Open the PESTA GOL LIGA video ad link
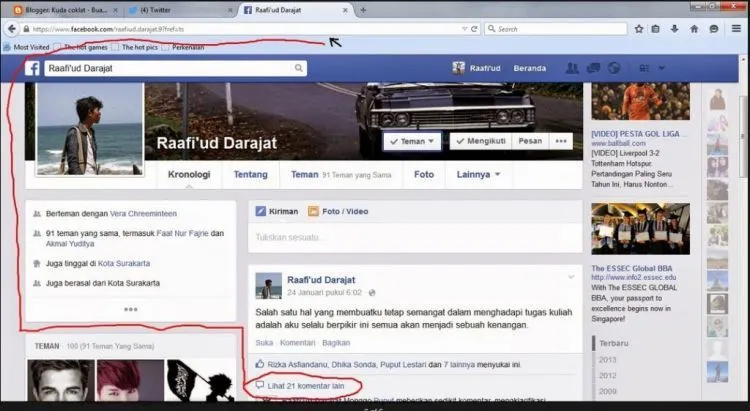This screenshot has width=750, height=411. (x=635, y=134)
